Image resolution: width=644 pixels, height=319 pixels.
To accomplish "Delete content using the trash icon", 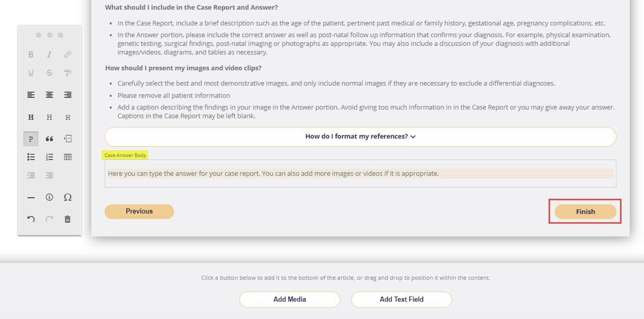I will click(67, 219).
